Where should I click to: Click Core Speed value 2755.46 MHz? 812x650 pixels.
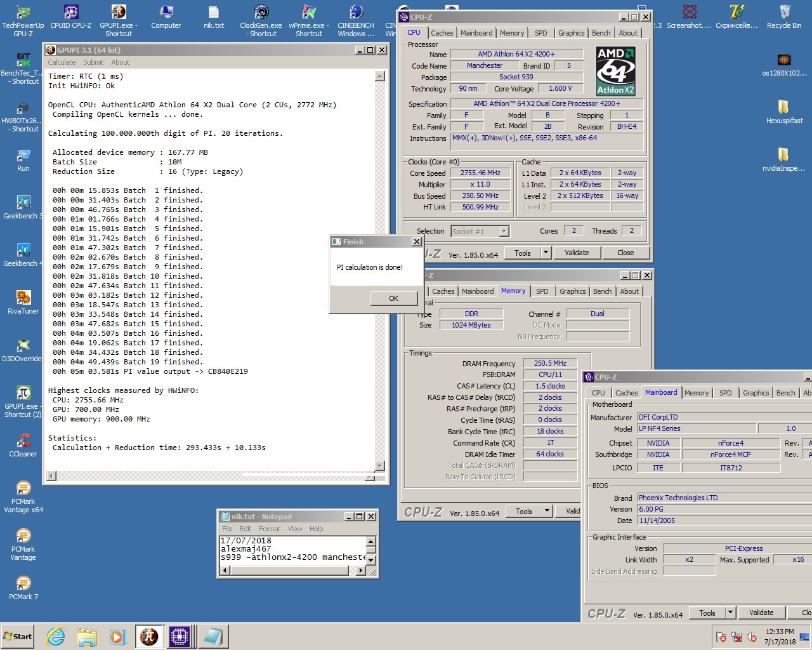(480, 173)
